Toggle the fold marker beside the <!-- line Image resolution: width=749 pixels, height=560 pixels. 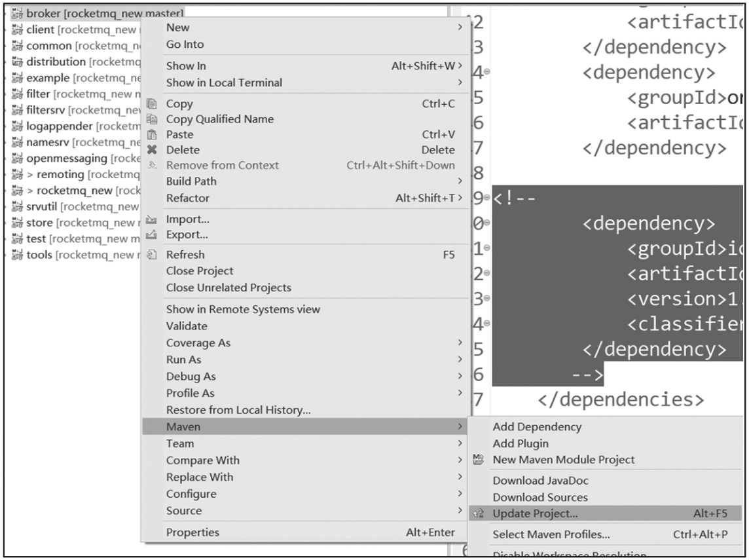coord(486,197)
